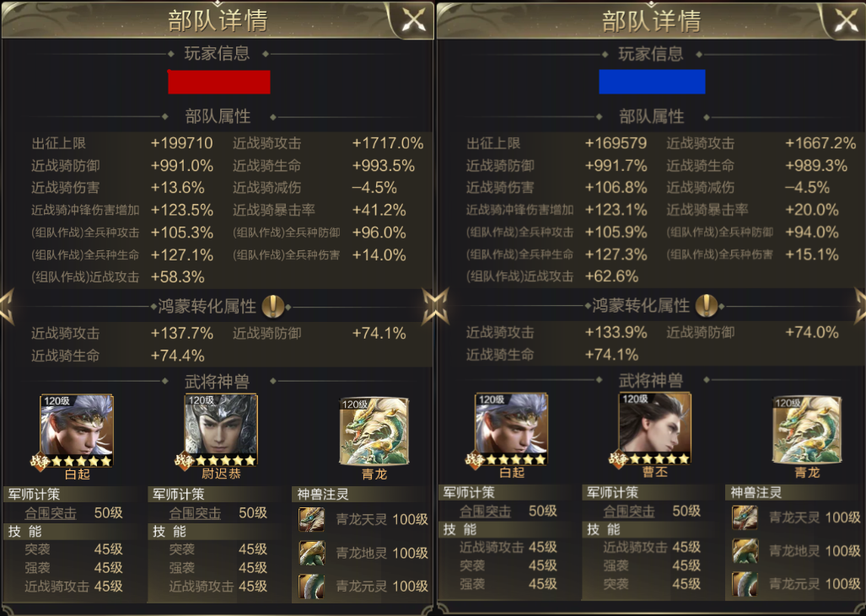Open 合围突击 link under 曹丕

tap(628, 512)
